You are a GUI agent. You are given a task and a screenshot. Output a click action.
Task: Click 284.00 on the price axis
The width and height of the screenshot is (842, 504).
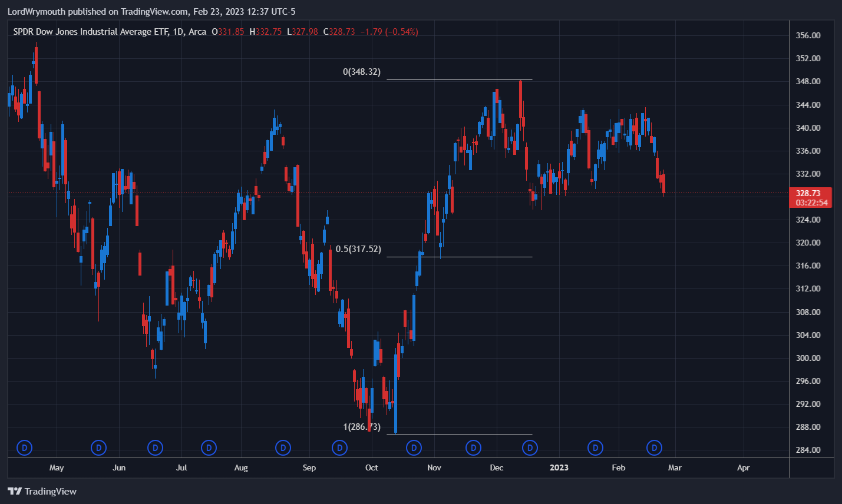(808, 450)
